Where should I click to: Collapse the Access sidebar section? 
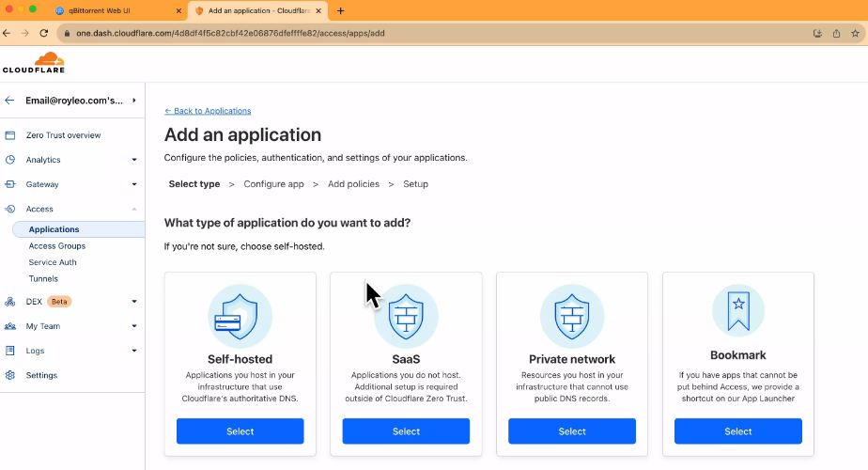tap(134, 209)
